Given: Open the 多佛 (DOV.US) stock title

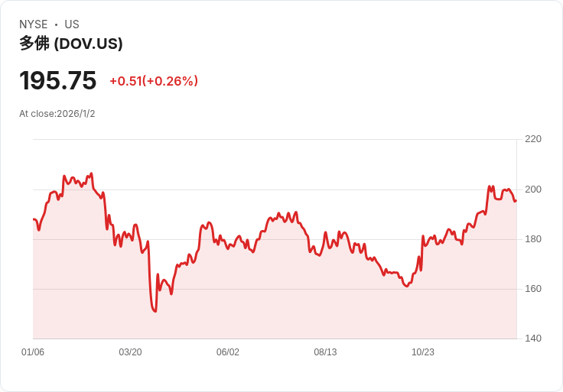Looking at the screenshot, I should 71,44.
